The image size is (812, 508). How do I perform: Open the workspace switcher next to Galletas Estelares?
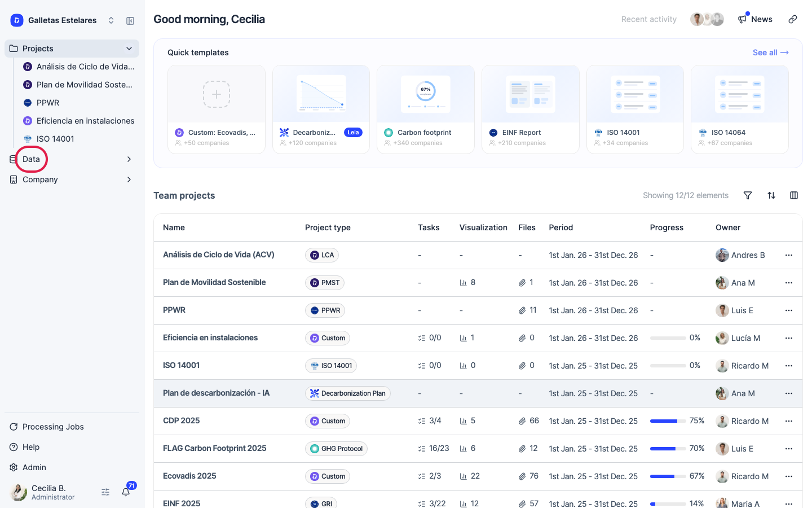coord(111,20)
